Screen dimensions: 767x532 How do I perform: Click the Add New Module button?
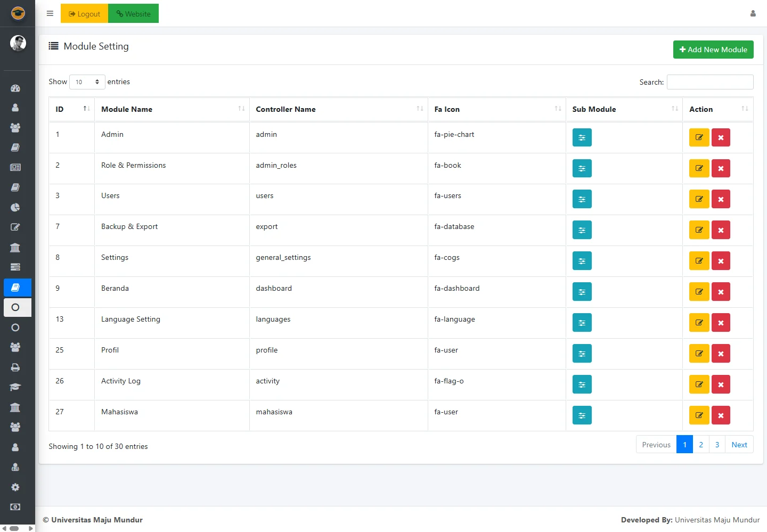713,50
